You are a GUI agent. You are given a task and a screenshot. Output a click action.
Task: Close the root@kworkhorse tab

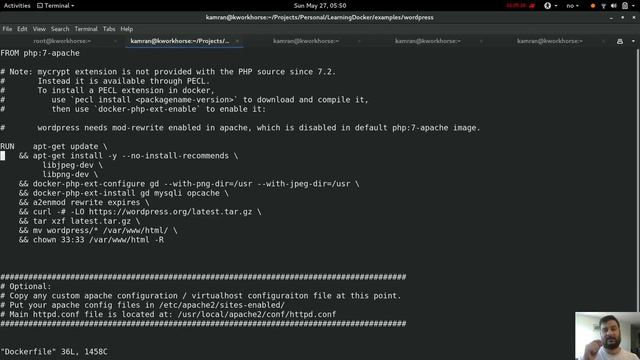[x=116, y=41]
